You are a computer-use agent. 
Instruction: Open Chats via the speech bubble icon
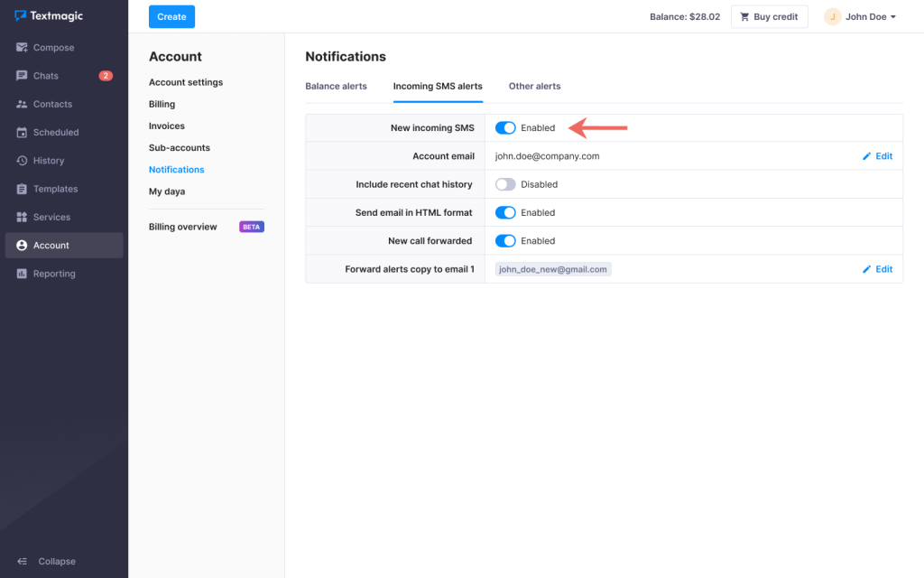pyautogui.click(x=22, y=76)
